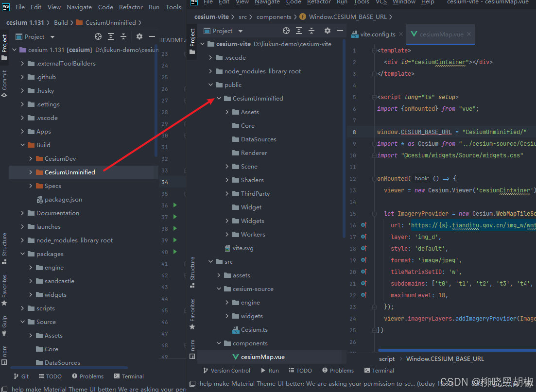The width and height of the screenshot is (536, 392).
Task: Open npm tool window in right window sidebar
Action: [x=192, y=349]
